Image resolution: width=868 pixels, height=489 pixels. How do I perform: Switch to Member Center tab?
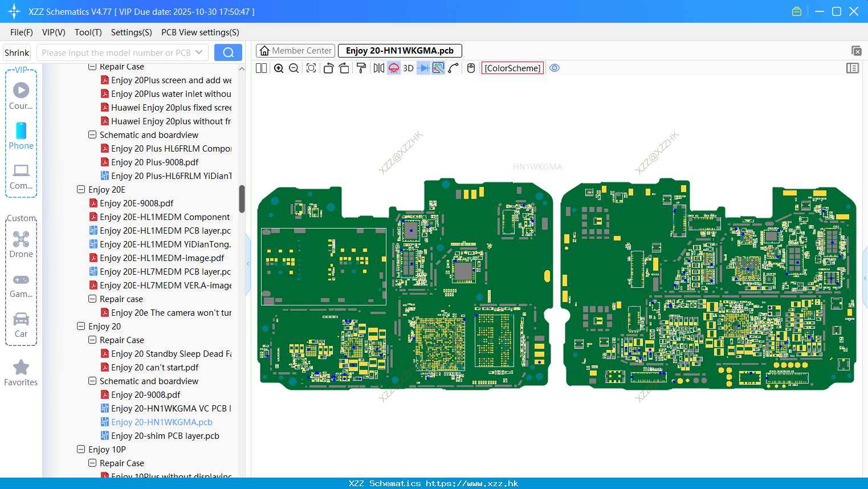click(x=295, y=51)
